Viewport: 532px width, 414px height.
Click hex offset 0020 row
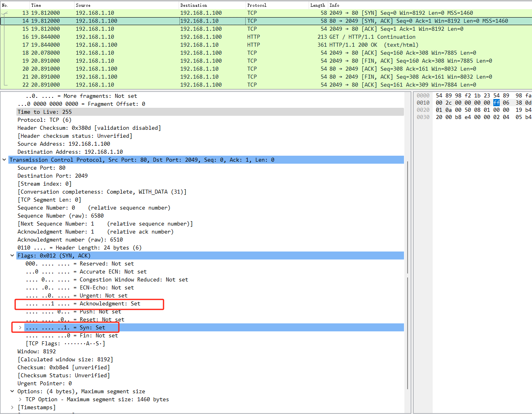[423, 110]
